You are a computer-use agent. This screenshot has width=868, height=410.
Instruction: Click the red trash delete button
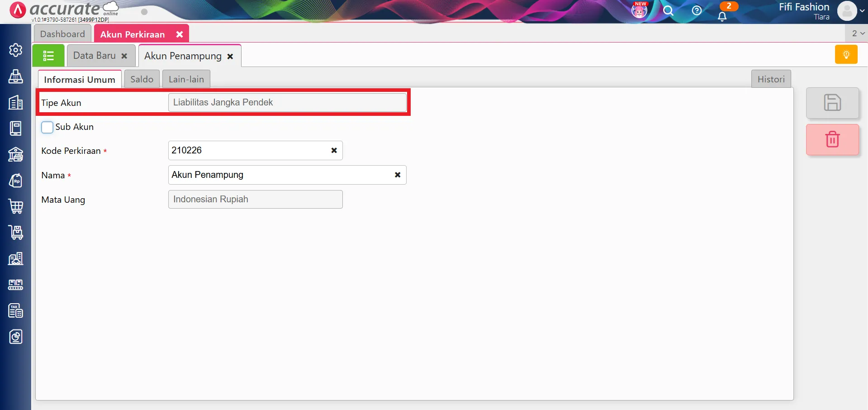tap(832, 139)
